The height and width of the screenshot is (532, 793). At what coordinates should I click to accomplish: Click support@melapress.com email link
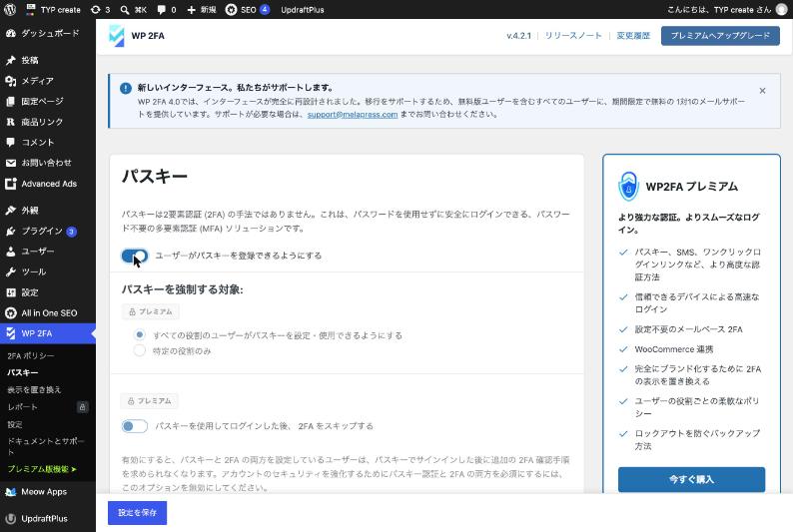click(353, 114)
